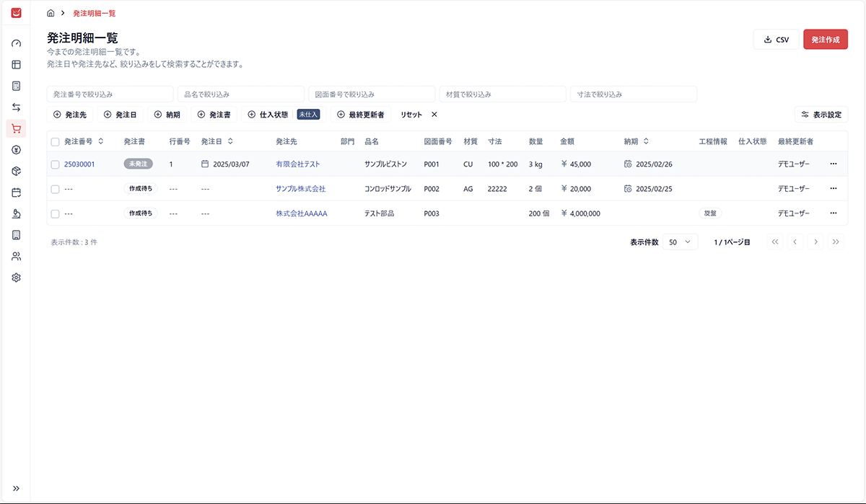Toggle the select-all checkbox in table header
The height and width of the screenshot is (504, 866).
tap(55, 142)
